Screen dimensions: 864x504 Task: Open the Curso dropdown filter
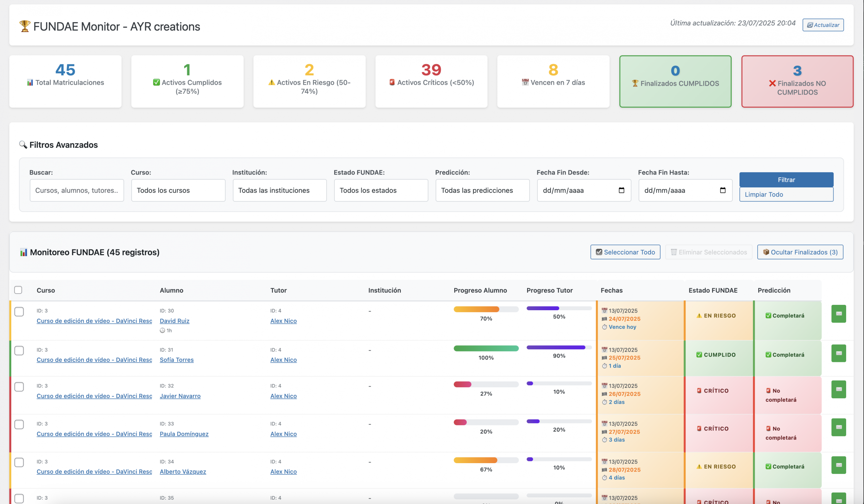pyautogui.click(x=178, y=190)
